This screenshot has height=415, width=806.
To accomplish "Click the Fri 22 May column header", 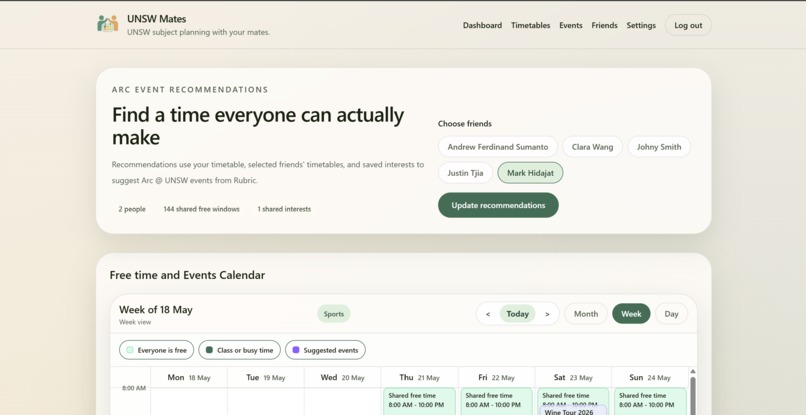I will point(496,377).
